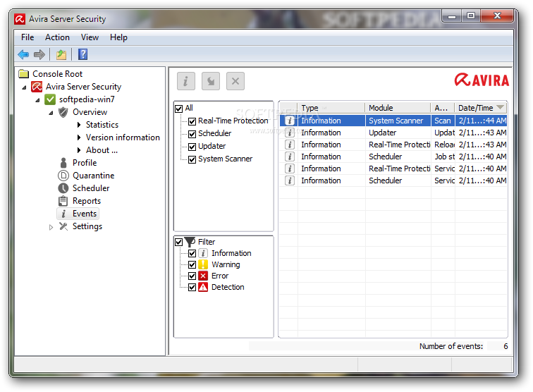Open the Help menu

[x=118, y=37]
